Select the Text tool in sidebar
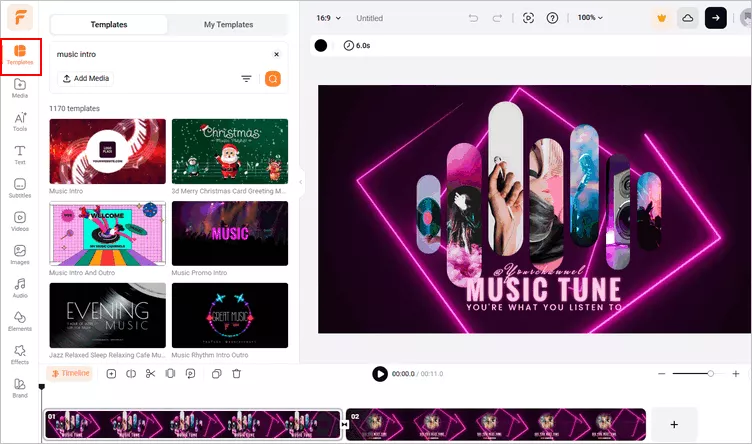This screenshot has height=444, width=752. pos(20,155)
